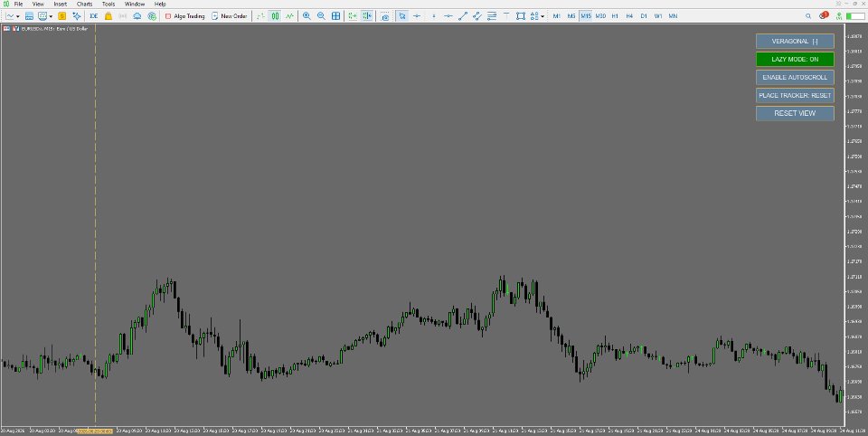This screenshot has height=436, width=868.
Task: Open the toolbar search magnifier
Action: pyautogui.click(x=808, y=16)
